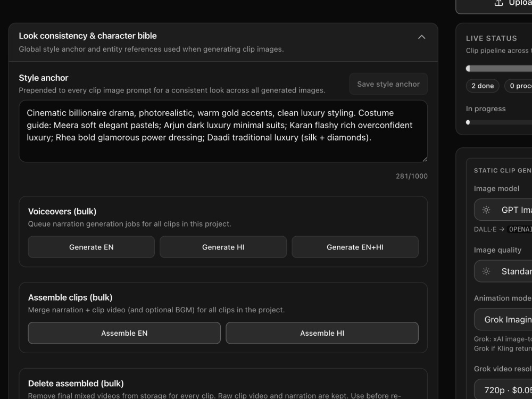Click the 'LIVE STATUS' heading
Viewport: 532px width, 399px height.
[x=491, y=38]
